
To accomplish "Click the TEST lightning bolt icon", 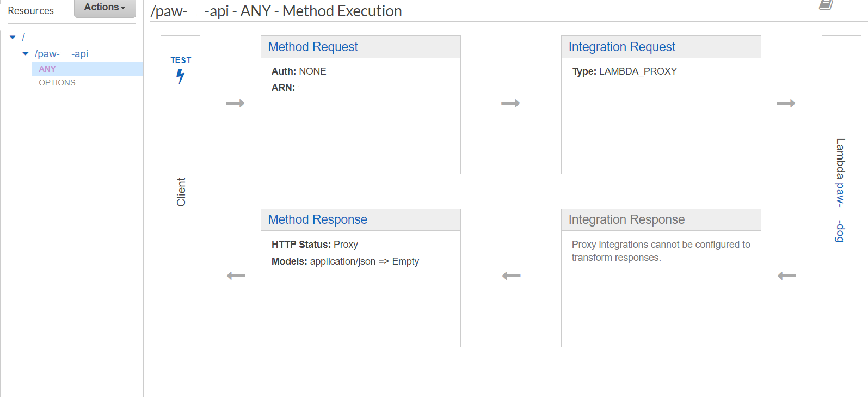I will point(181,76).
